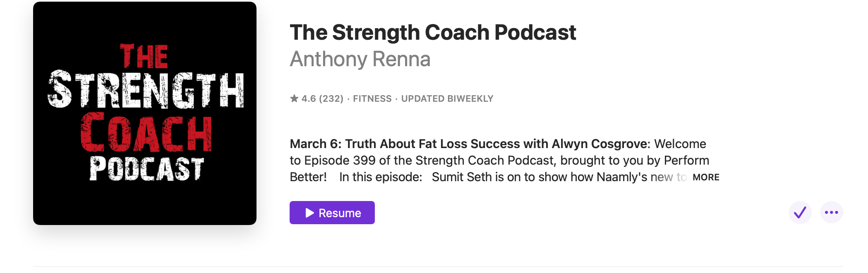Expand the episode description with MORE
Screen dimensions: 868x273
click(706, 177)
